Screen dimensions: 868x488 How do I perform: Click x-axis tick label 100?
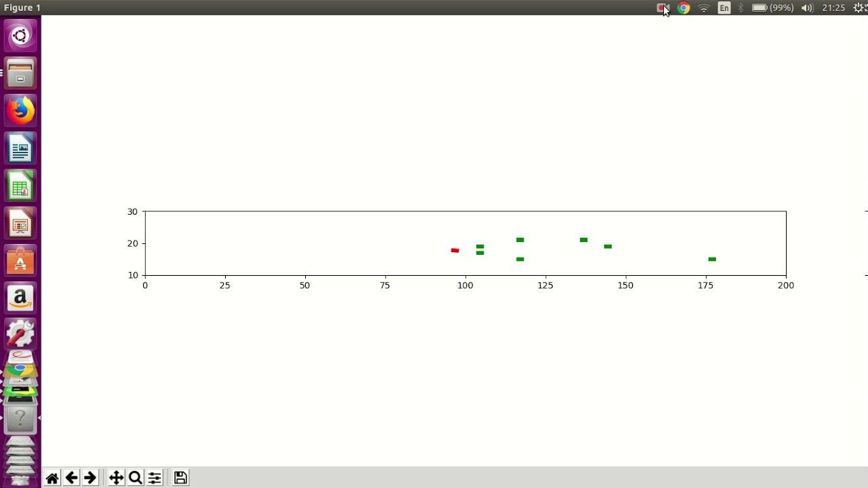tap(465, 285)
